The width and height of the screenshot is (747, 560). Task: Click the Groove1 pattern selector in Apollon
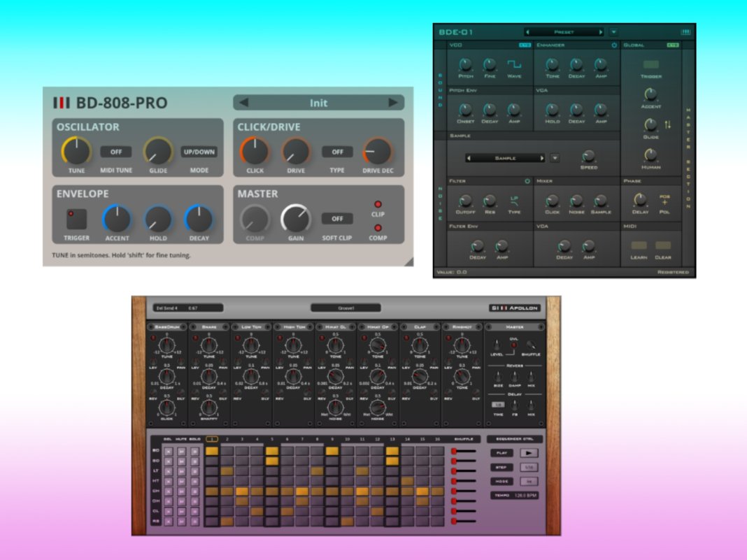(345, 306)
